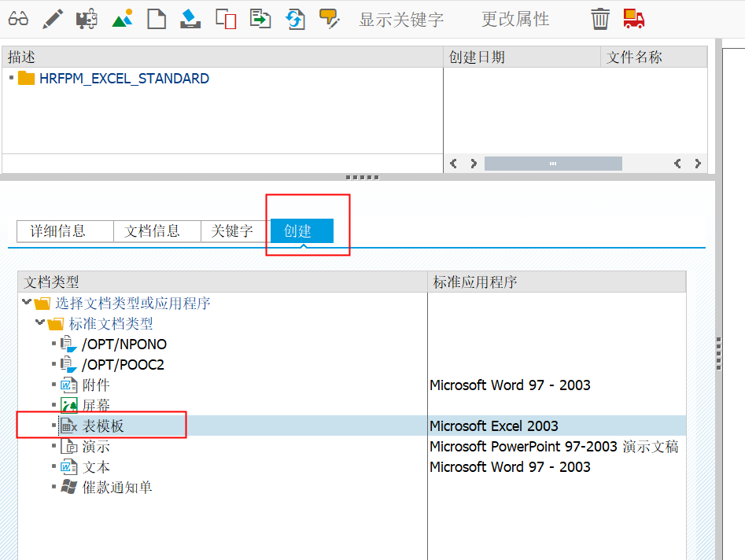
Task: Click the far-right scroll left arrow beneath 文件名称
Action: (x=677, y=164)
